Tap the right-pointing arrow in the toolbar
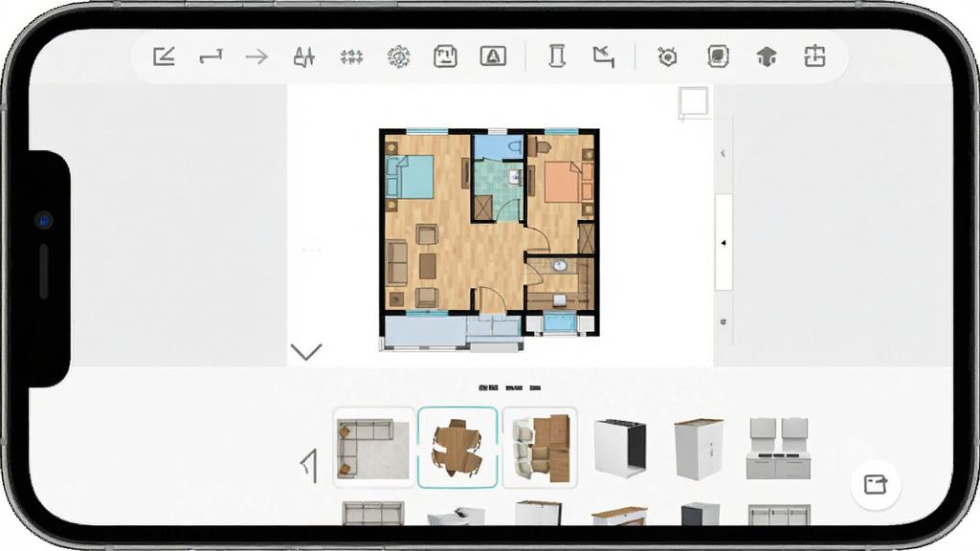Image resolution: width=980 pixels, height=551 pixels. tap(256, 56)
